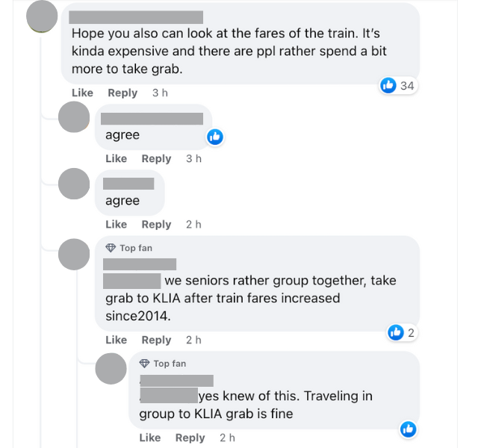
Task: Reply to the KLIA grab is fine comment
Action: (x=190, y=438)
